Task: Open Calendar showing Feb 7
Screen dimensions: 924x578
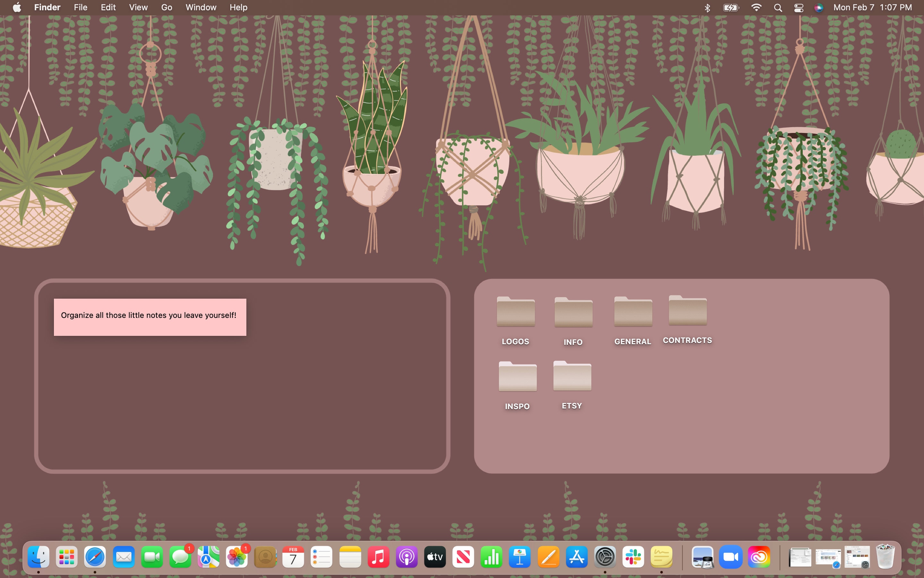Action: pyautogui.click(x=293, y=557)
